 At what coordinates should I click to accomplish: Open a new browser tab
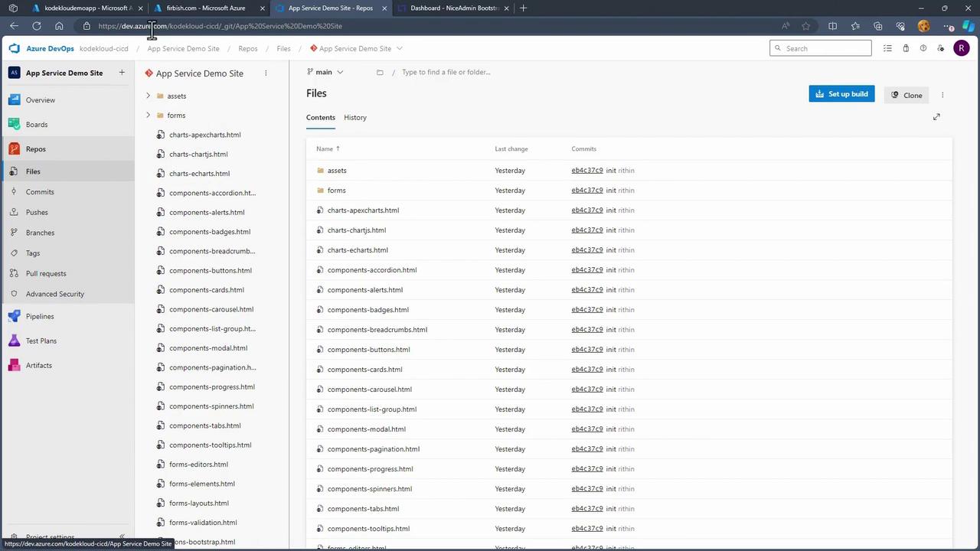click(x=523, y=8)
